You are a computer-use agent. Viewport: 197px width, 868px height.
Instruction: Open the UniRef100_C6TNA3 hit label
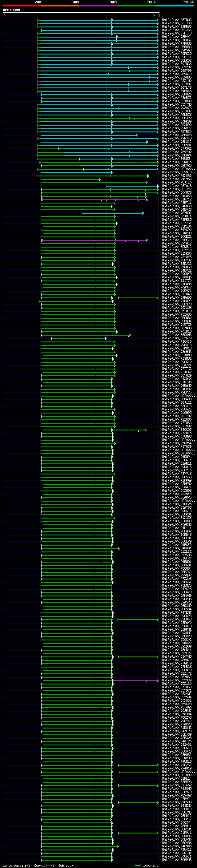177,20
